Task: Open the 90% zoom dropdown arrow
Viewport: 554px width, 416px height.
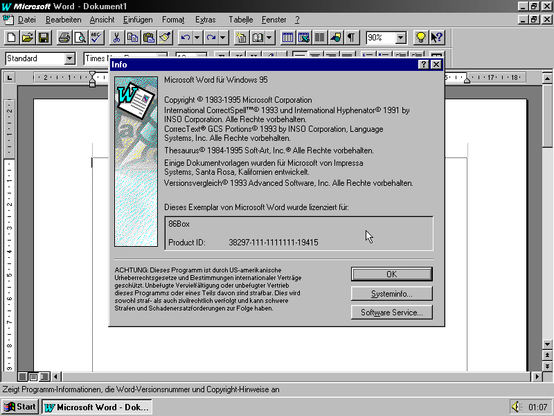Action: (x=401, y=37)
